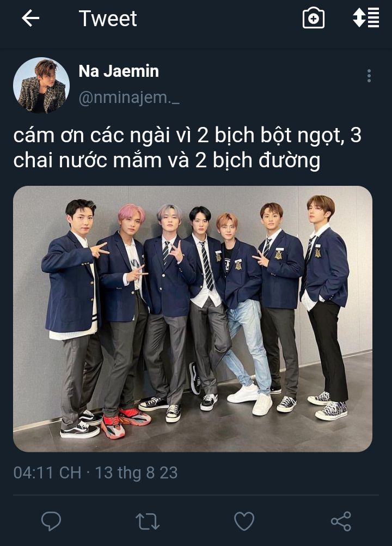Open the group photo attachment
The height and width of the screenshot is (546, 392).
pyautogui.click(x=193, y=319)
